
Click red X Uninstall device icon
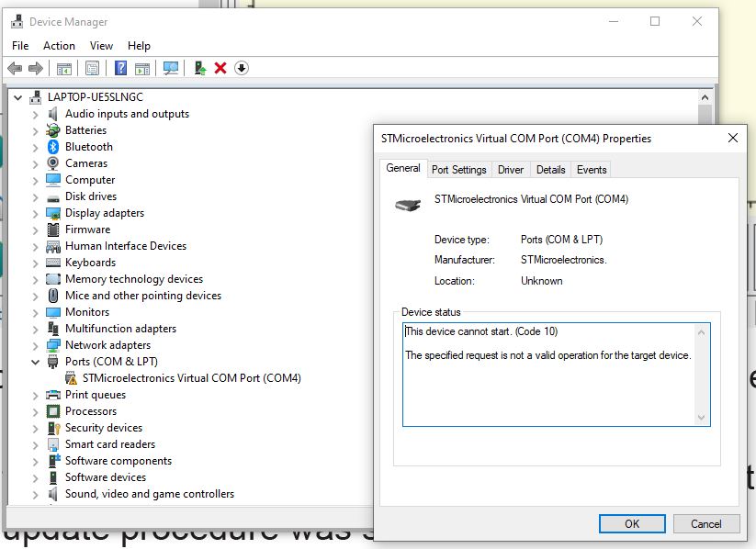click(x=220, y=68)
